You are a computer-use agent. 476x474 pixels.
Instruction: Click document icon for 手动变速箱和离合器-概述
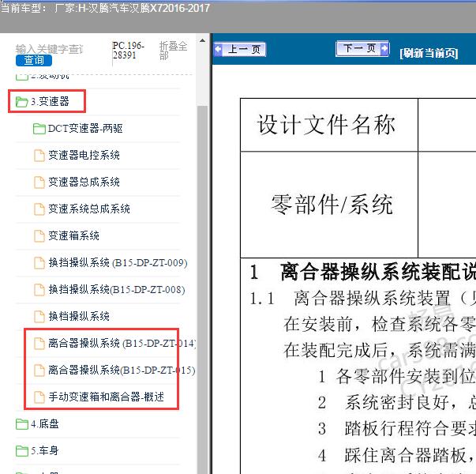39,397
